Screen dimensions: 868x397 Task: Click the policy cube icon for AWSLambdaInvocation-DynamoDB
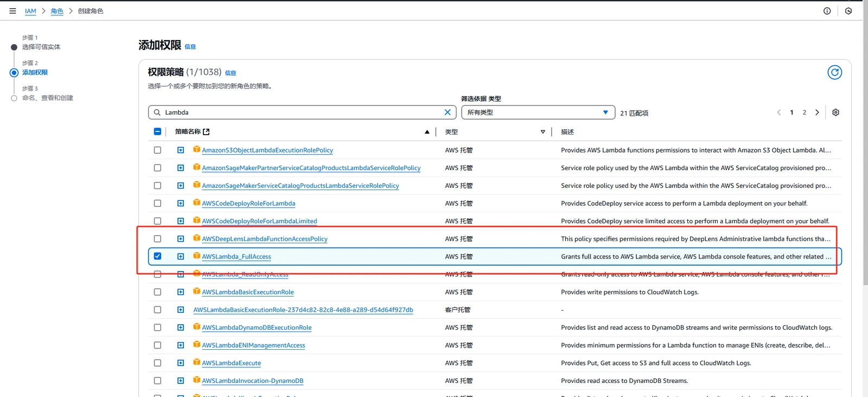196,380
